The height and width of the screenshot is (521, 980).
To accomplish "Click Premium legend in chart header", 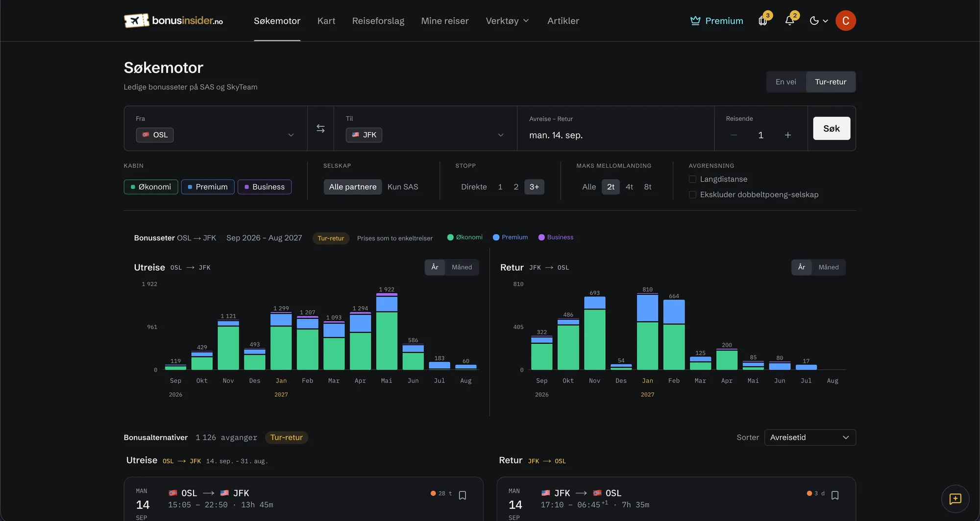I will (510, 237).
